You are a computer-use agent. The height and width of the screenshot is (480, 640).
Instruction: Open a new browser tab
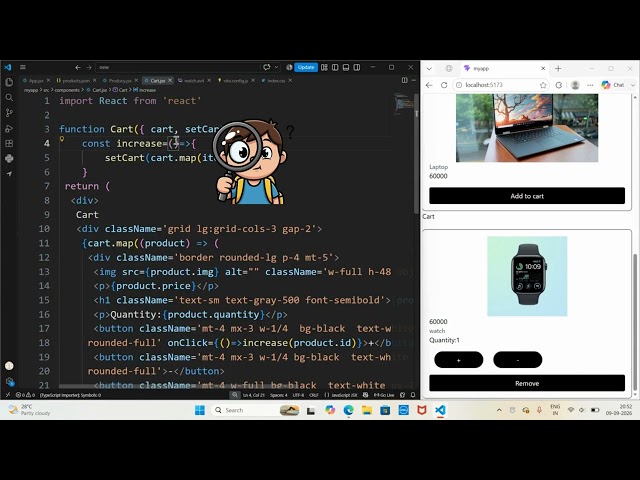click(x=558, y=69)
